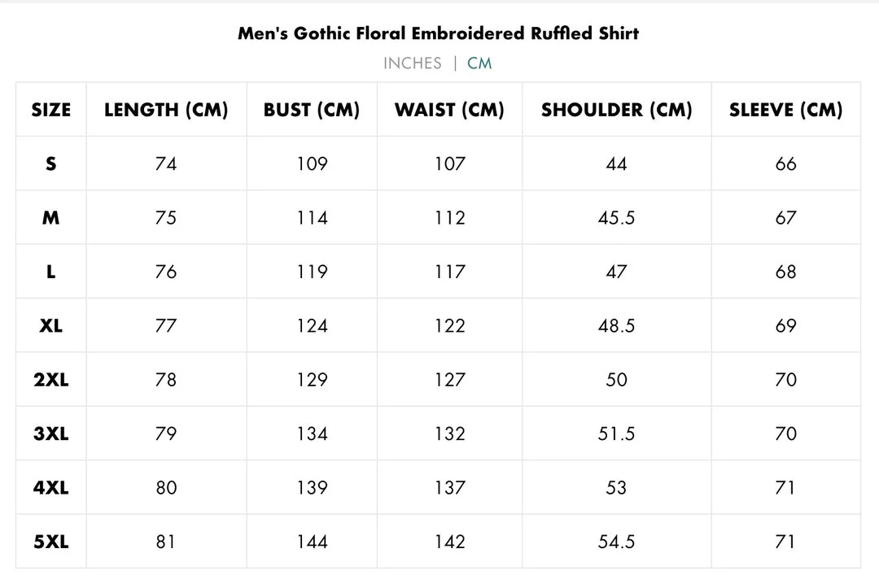Viewport: 879px width, 588px height.
Task: Click the SIZE column header
Action: pos(51,110)
